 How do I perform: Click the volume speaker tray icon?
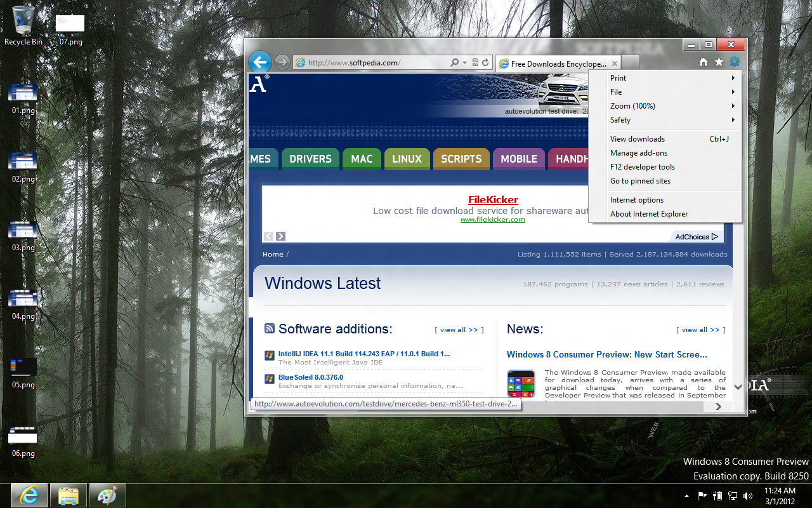click(x=748, y=496)
